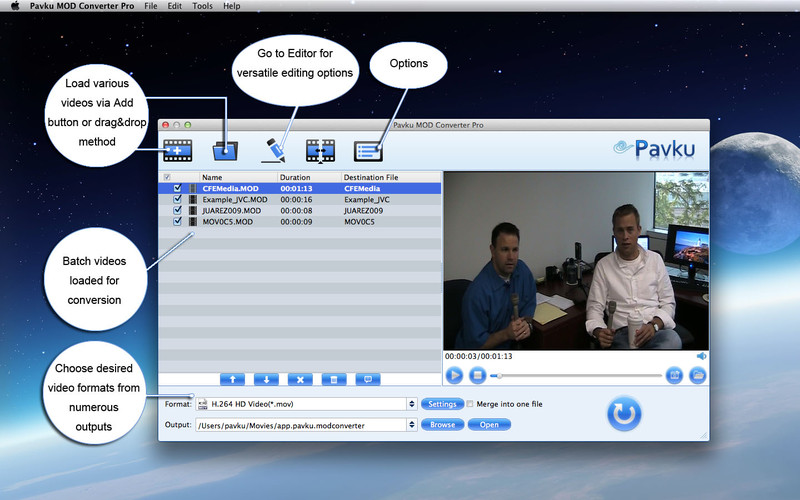Image resolution: width=800 pixels, height=500 pixels.
Task: Open the Tools menu
Action: click(x=202, y=6)
